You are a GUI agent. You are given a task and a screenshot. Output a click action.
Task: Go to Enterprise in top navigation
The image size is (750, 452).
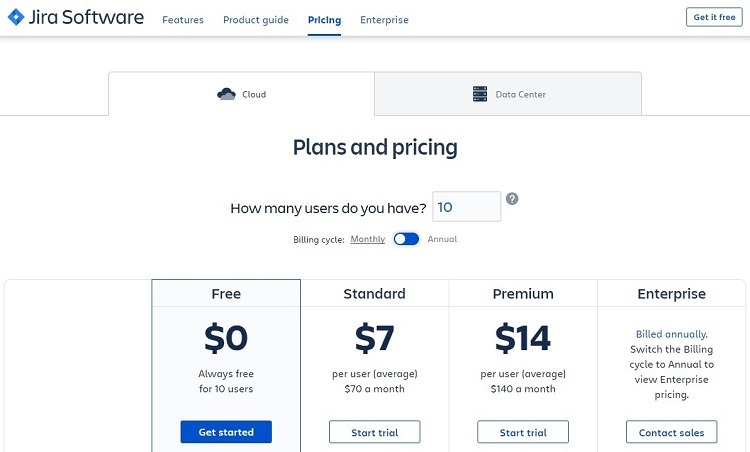click(384, 20)
